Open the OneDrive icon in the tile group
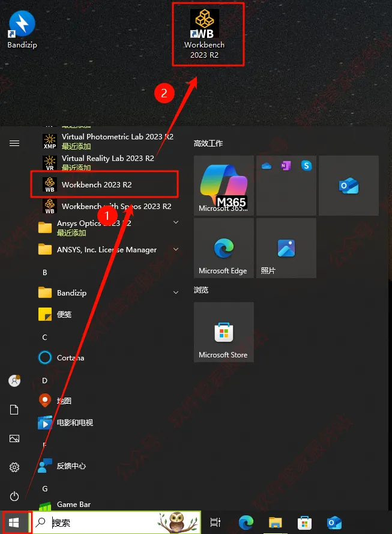 [267, 166]
